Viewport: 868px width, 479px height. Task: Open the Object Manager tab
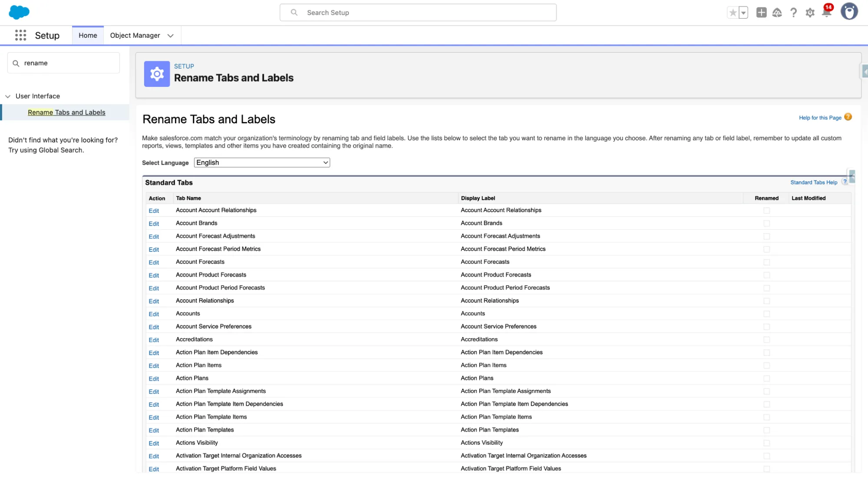tap(135, 35)
